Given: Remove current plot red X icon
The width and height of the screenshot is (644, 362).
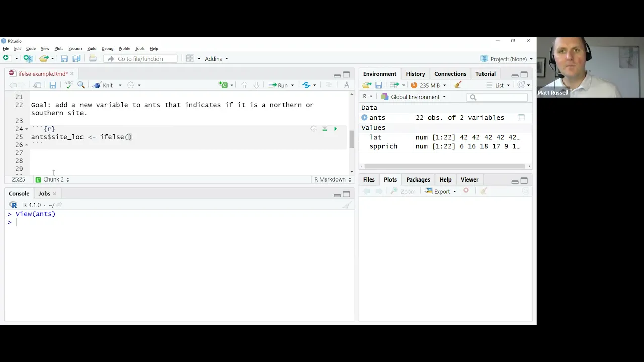Looking at the screenshot, I should tap(466, 191).
